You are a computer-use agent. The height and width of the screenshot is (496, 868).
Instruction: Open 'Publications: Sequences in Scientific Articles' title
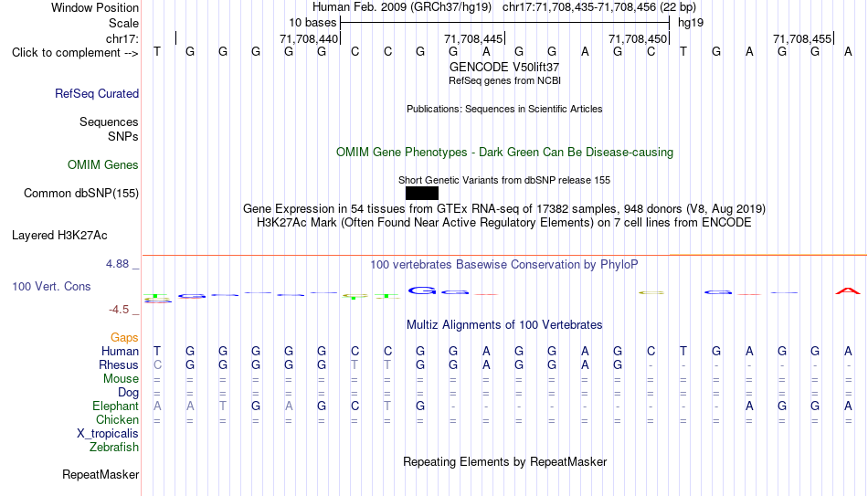tap(504, 109)
